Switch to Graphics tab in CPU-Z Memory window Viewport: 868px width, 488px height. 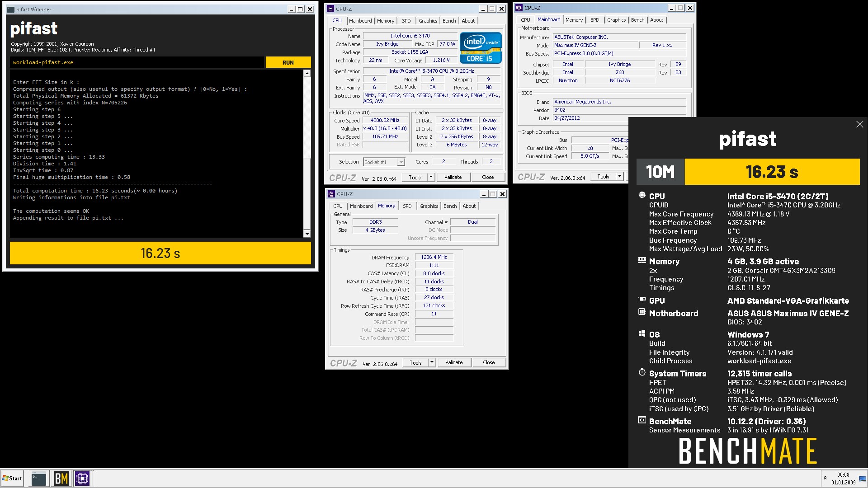coord(429,206)
